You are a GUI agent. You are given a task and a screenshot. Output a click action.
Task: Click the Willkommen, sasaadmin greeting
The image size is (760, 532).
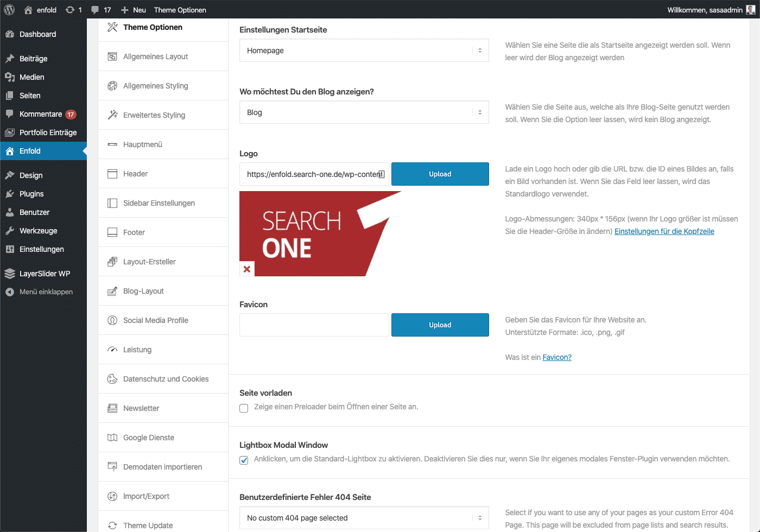705,10
